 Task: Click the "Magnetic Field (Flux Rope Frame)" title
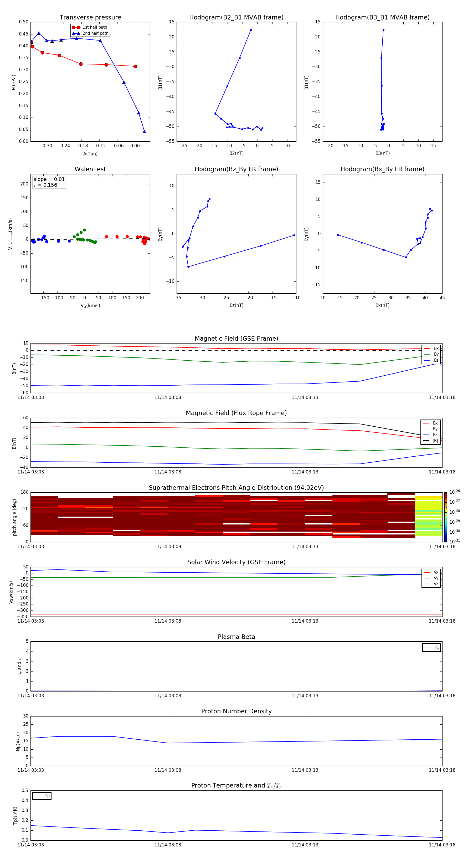(x=236, y=413)
